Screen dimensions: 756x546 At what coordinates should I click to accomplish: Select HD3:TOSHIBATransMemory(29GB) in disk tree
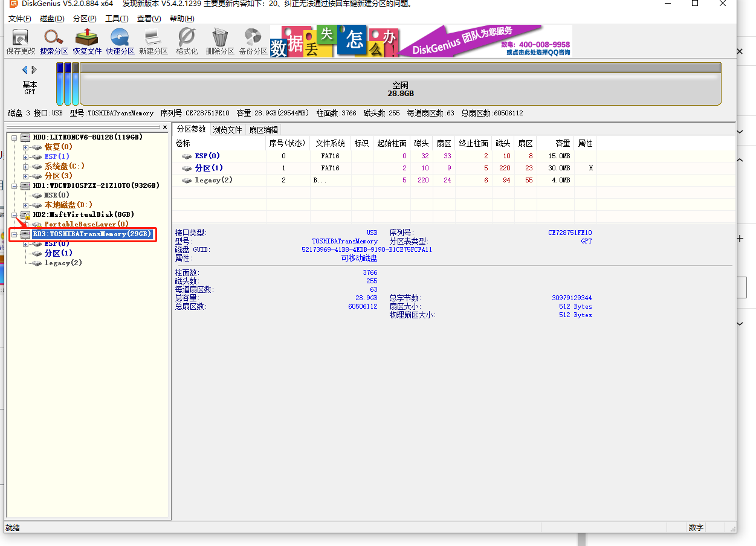91,234
